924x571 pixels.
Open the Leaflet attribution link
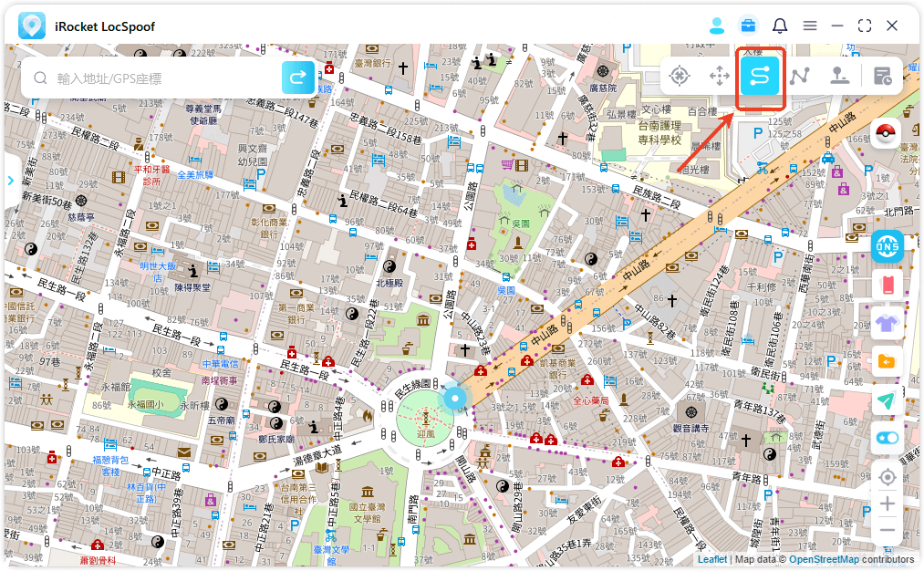coord(711,559)
